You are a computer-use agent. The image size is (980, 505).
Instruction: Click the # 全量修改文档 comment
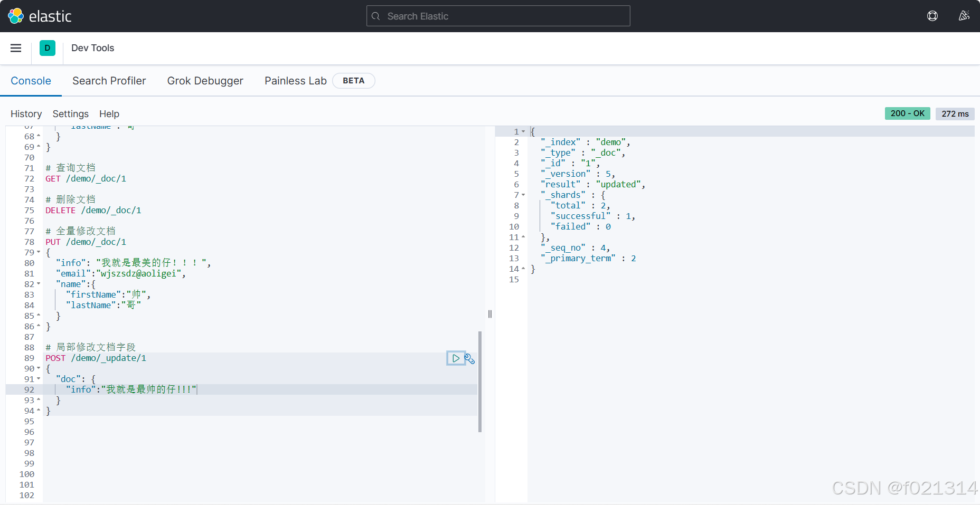tap(81, 231)
